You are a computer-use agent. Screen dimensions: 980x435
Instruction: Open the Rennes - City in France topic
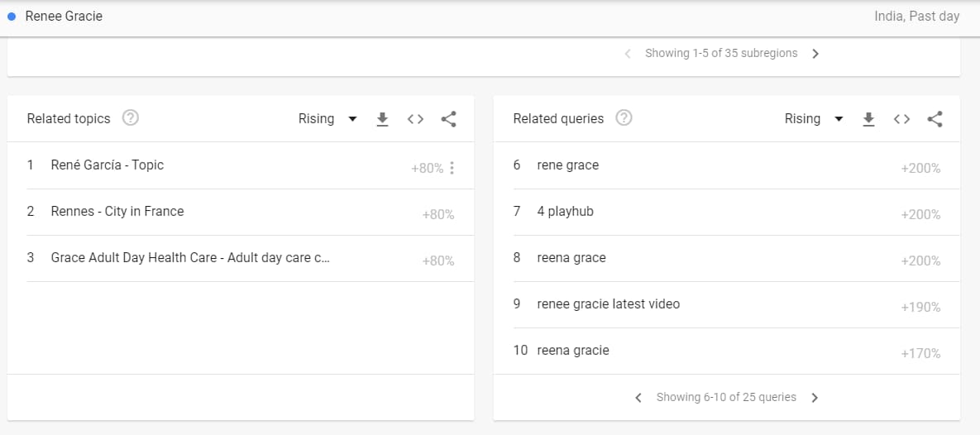coord(117,212)
